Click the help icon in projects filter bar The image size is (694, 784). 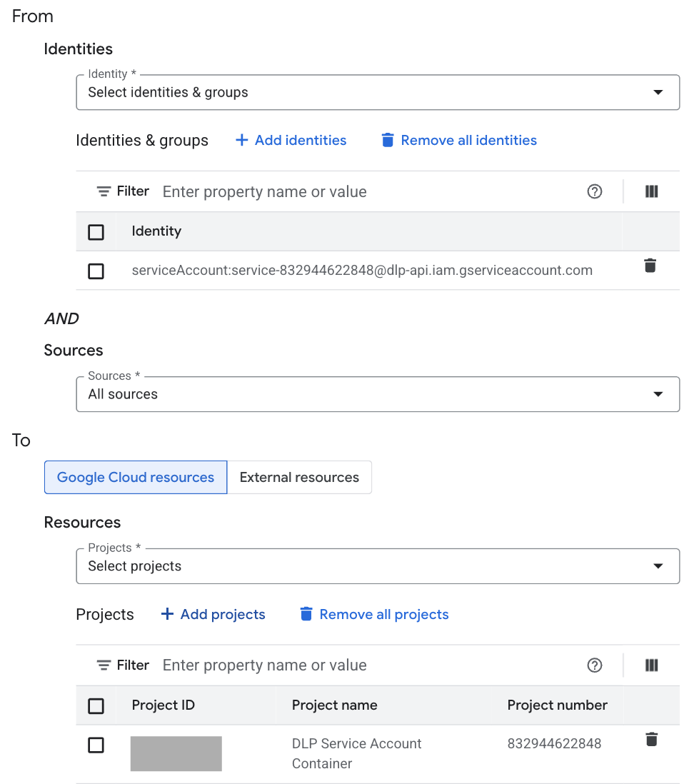tap(595, 665)
